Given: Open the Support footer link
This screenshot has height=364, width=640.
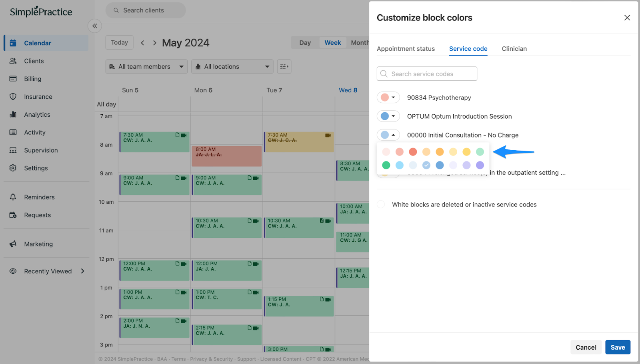Looking at the screenshot, I should [x=246, y=359].
